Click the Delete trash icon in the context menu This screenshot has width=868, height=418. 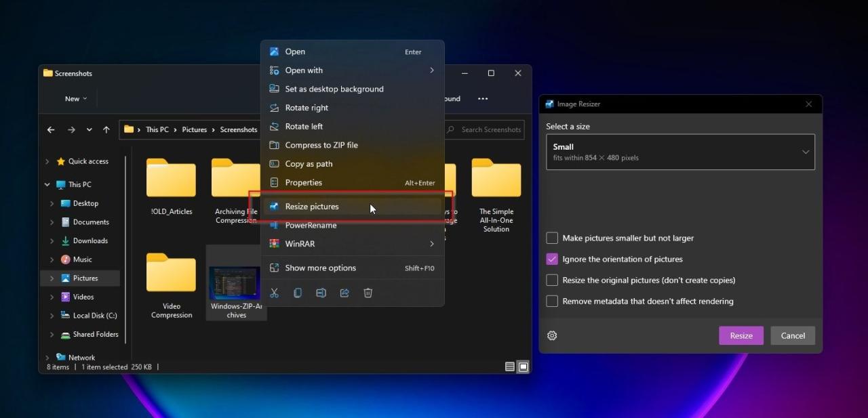(368, 293)
